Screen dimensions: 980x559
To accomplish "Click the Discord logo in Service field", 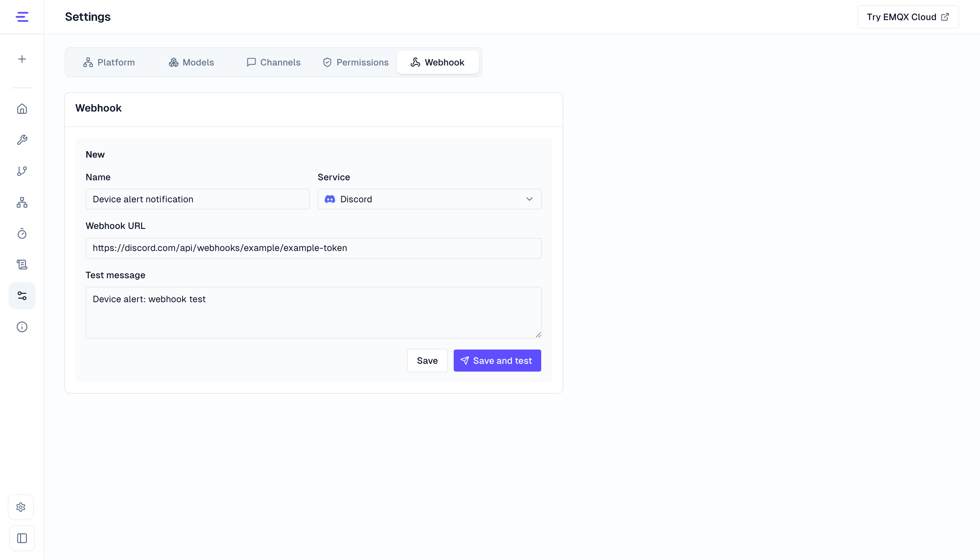I will (x=330, y=199).
